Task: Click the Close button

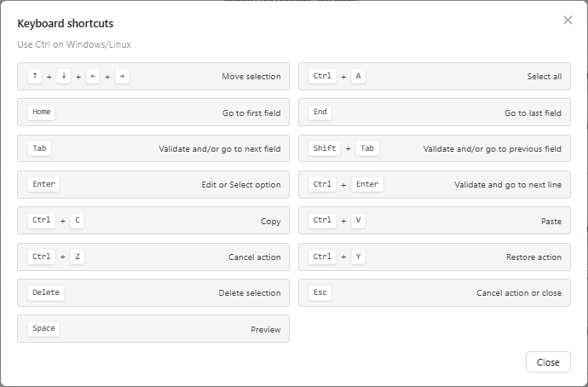Action: (x=548, y=362)
